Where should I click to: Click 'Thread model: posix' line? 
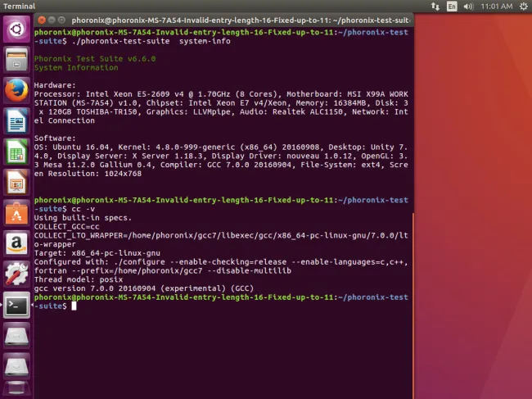point(79,279)
